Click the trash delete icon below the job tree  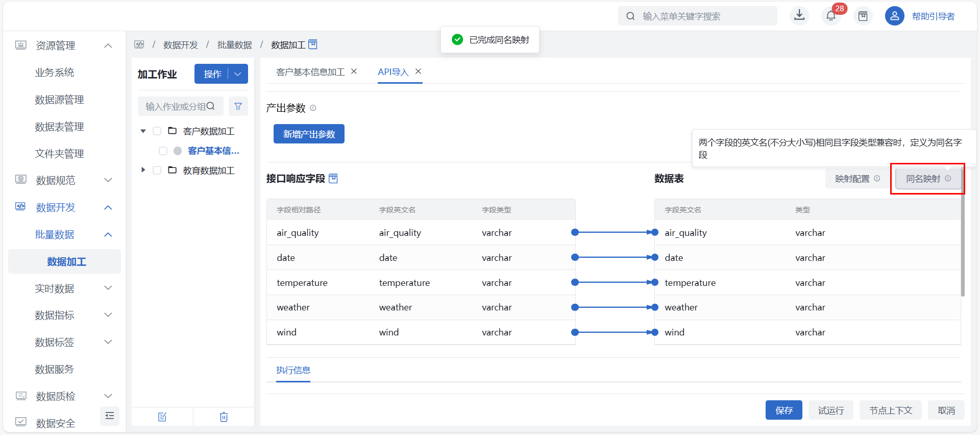[224, 417]
